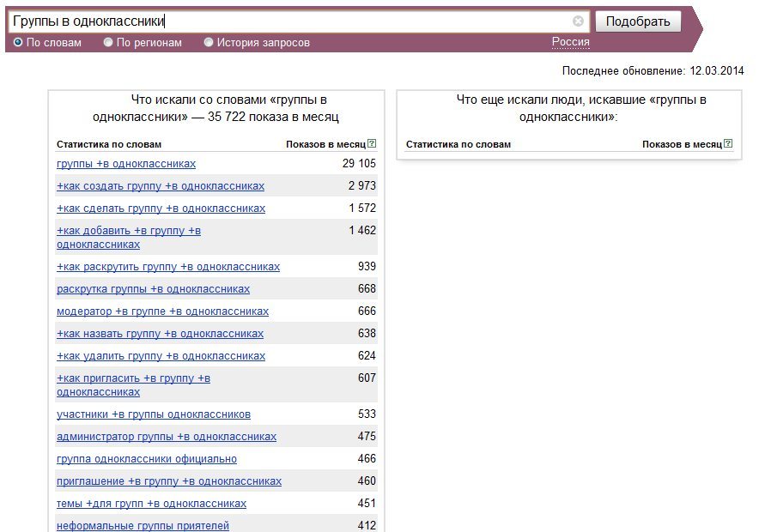Open 'администратор группы +в одноклассниках' link
The height and width of the screenshot is (532, 759).
(x=167, y=436)
